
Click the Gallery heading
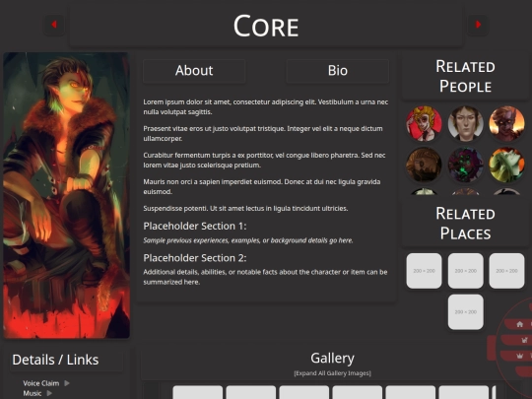(x=333, y=358)
